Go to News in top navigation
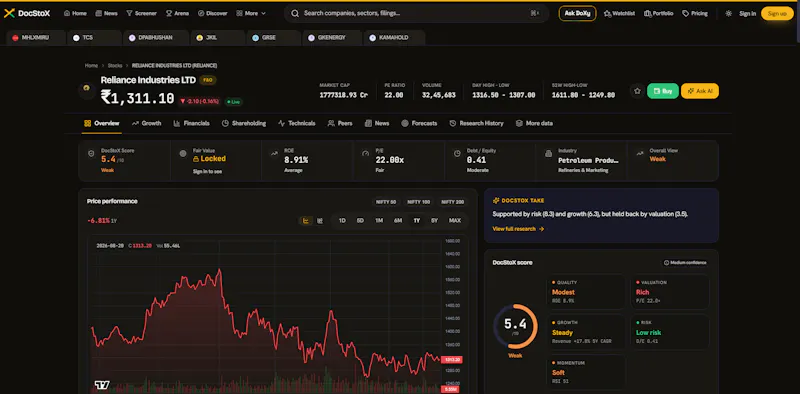800x394 pixels. point(106,14)
